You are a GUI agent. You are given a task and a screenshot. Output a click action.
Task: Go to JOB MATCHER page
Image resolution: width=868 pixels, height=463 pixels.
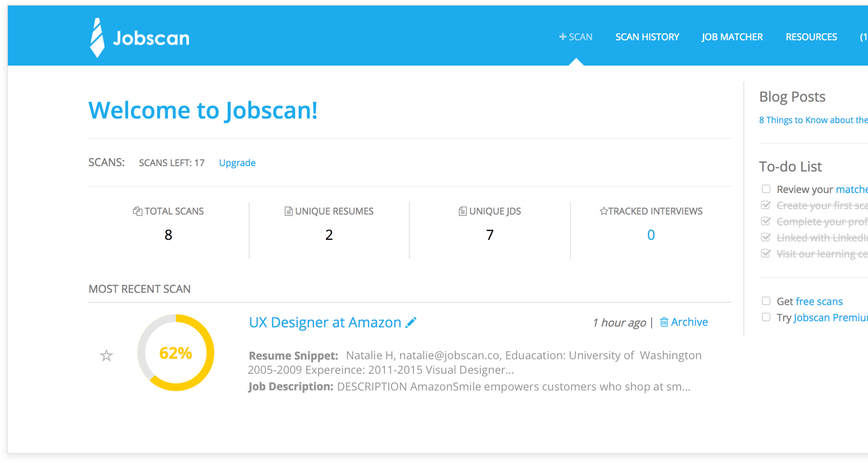point(732,37)
